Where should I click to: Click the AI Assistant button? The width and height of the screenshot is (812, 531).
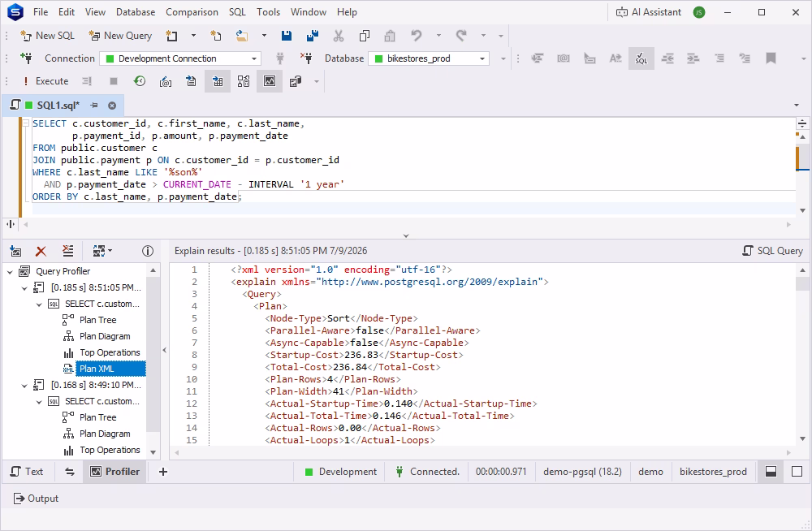(x=648, y=12)
